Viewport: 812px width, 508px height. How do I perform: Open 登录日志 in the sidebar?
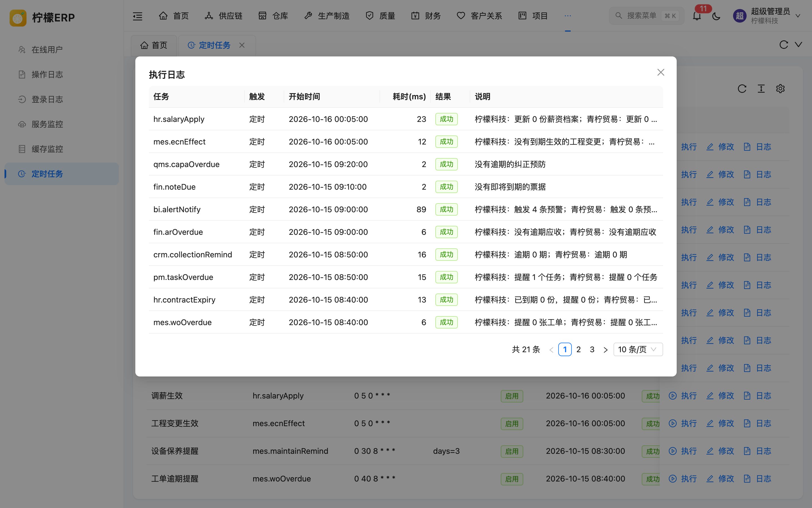tap(62, 99)
